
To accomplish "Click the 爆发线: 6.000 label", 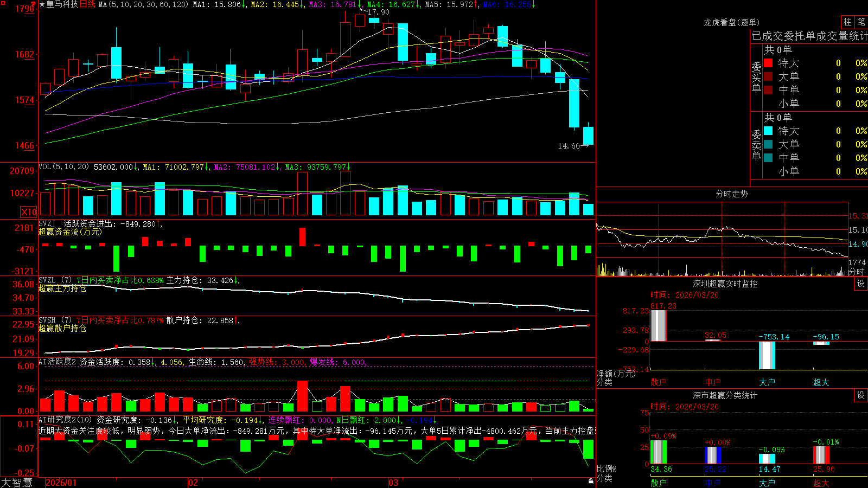I will [x=338, y=362].
